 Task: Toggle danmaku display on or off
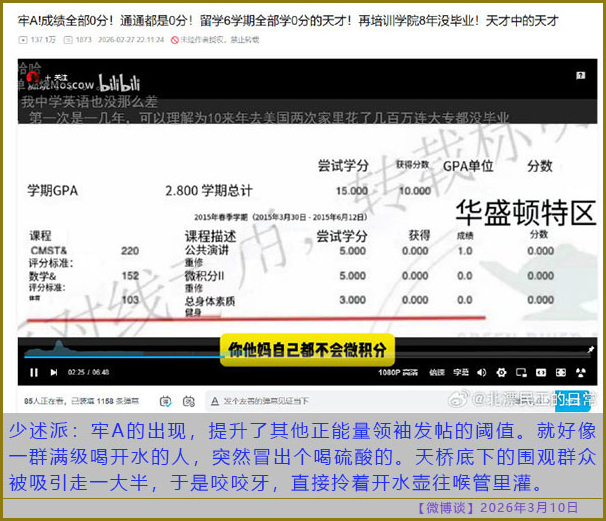[x=165, y=401]
